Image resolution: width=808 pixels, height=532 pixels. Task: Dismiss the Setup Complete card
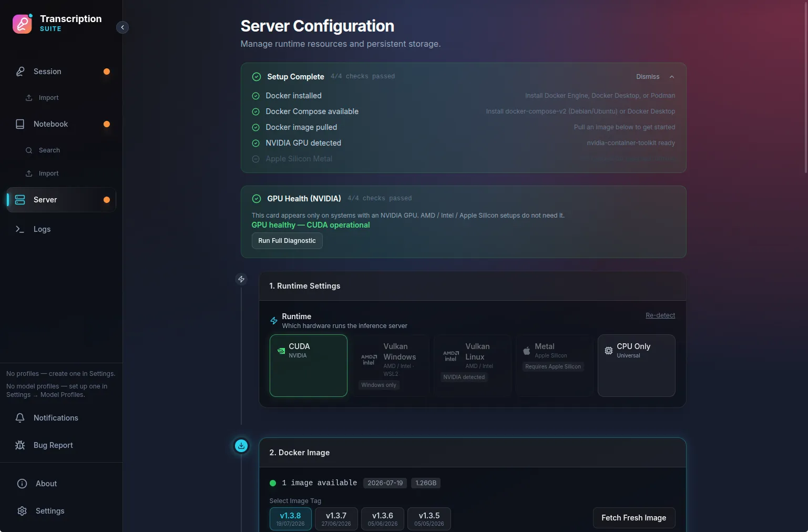648,77
